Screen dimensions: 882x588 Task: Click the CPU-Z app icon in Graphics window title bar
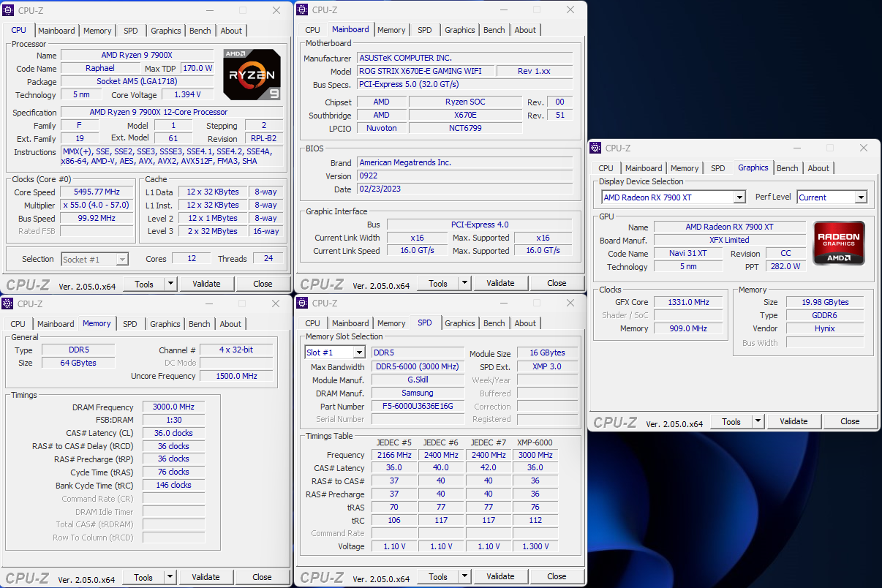tap(597, 148)
